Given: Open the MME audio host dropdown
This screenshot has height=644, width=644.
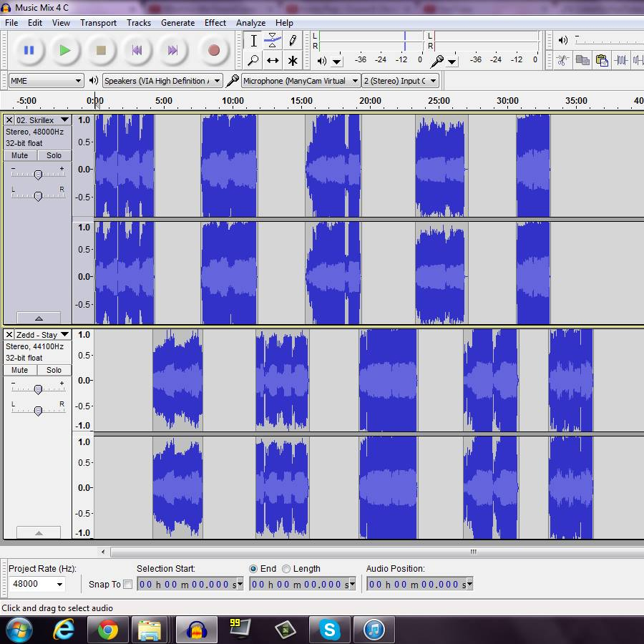Looking at the screenshot, I should [x=46, y=81].
